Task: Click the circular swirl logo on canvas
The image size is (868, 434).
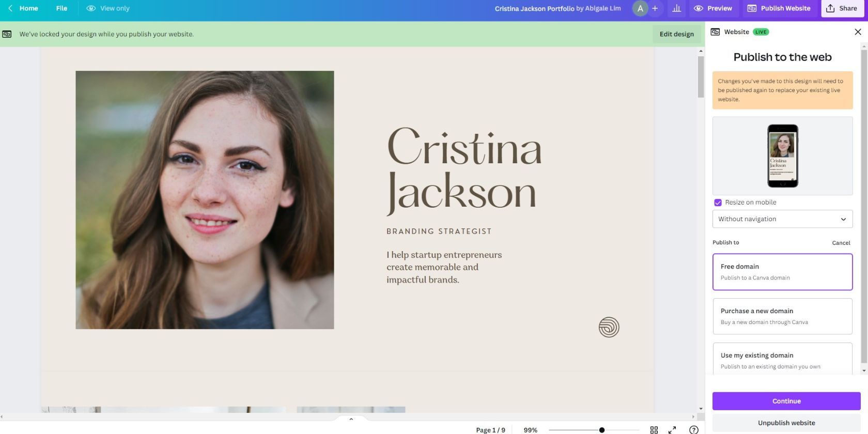Action: click(609, 327)
